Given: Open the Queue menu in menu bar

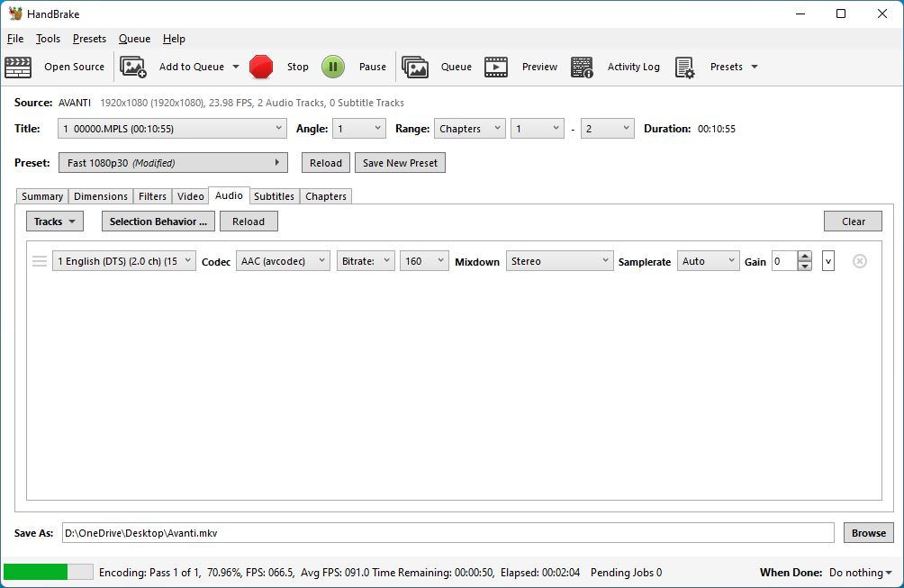Looking at the screenshot, I should (134, 39).
